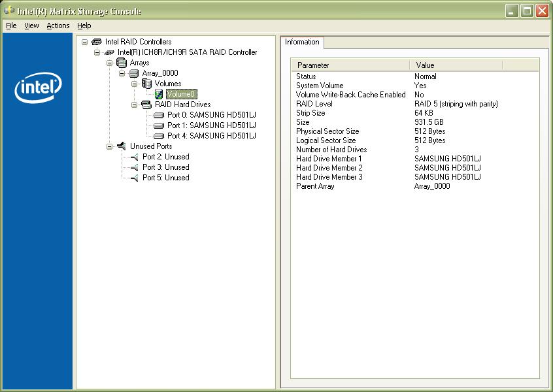The image size is (553, 392).
Task: Click the value RAID 5 (striping with parity)
Action: (x=456, y=104)
